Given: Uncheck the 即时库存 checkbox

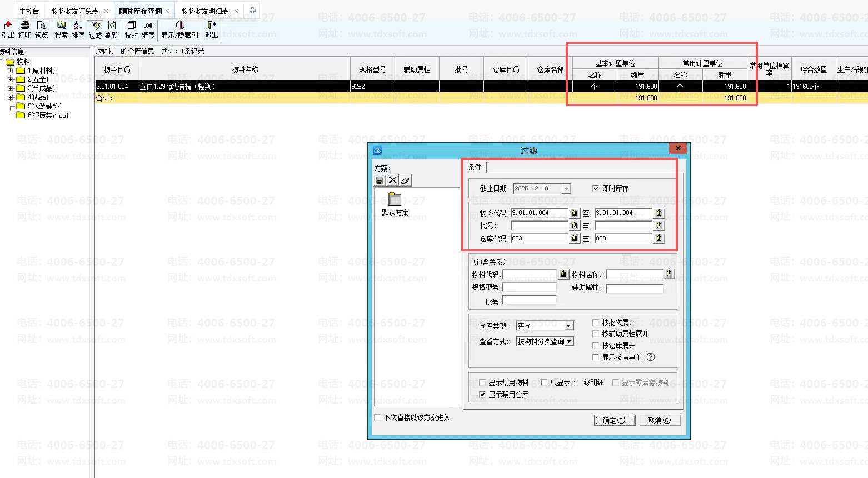Looking at the screenshot, I should [x=596, y=188].
